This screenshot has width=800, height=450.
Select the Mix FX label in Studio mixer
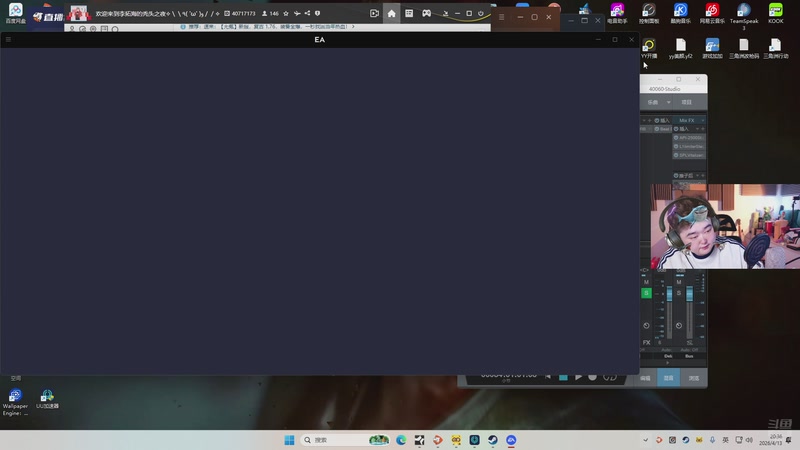[686, 120]
